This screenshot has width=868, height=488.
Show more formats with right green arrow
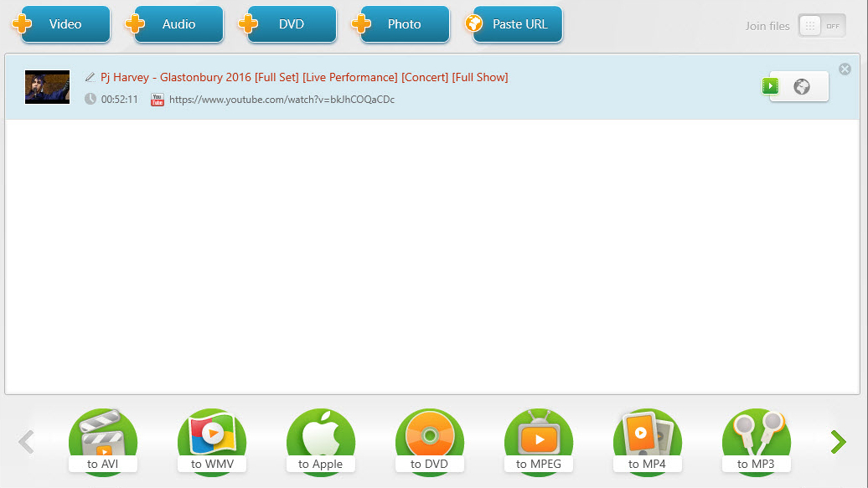coord(838,441)
